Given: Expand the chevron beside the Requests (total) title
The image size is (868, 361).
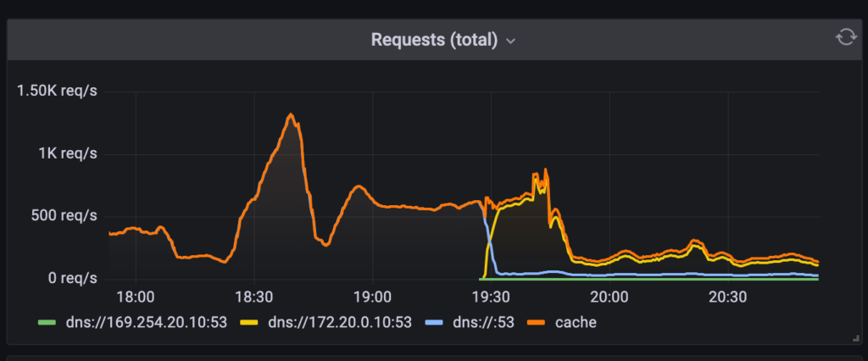Looking at the screenshot, I should click(510, 41).
